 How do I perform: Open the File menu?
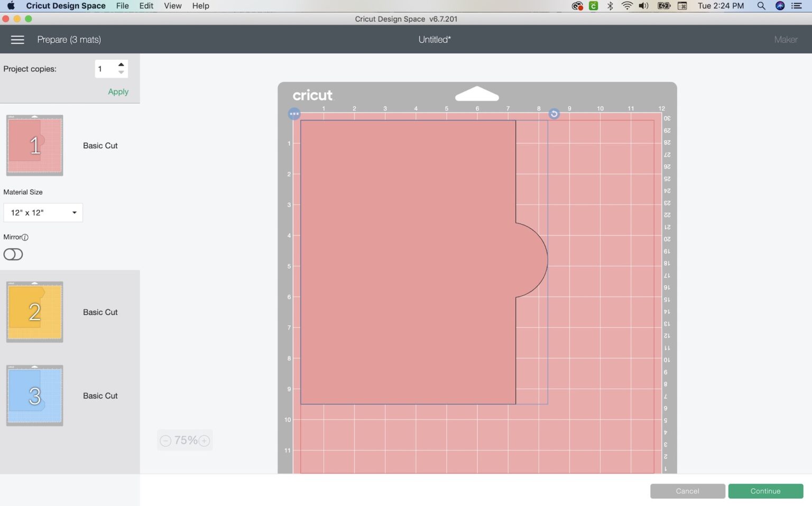pyautogui.click(x=122, y=6)
